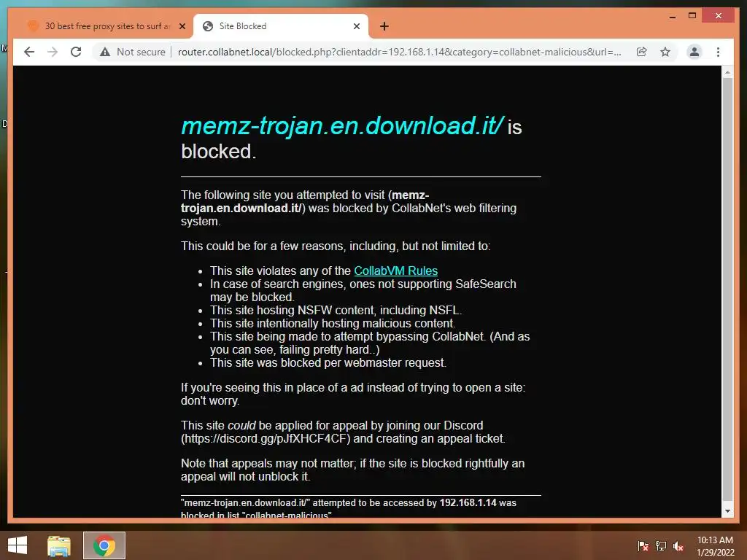
Task: Click the bold 192.168.1.14 address text
Action: coord(468,503)
